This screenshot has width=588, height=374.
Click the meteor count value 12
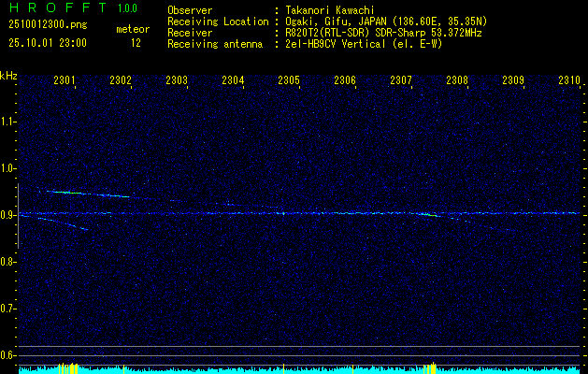[x=136, y=43]
